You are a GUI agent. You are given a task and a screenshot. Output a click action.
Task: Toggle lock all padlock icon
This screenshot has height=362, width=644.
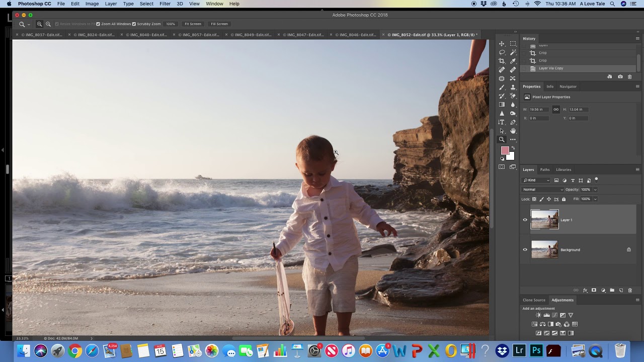point(563,199)
